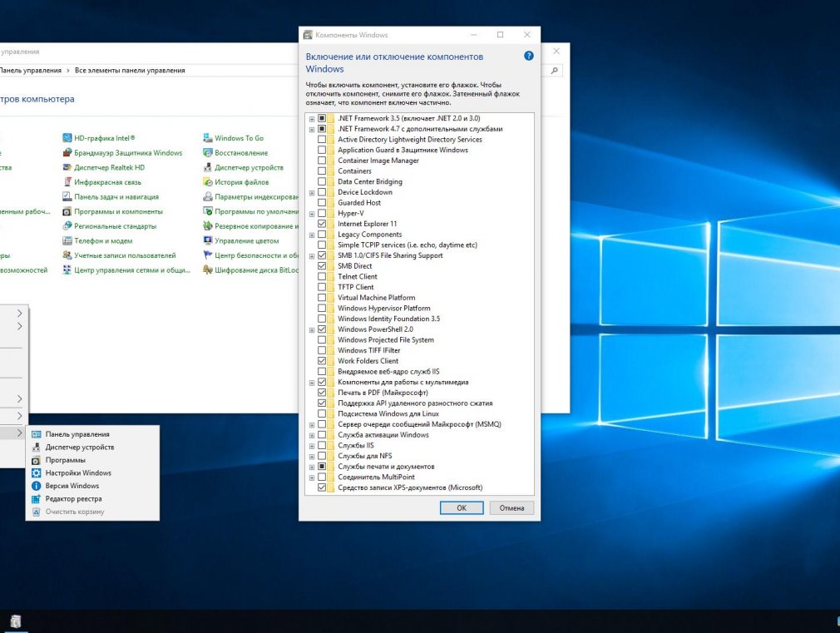Viewport: 840px width, 633px height.
Task: Expand the Legacy Components node
Action: point(312,235)
